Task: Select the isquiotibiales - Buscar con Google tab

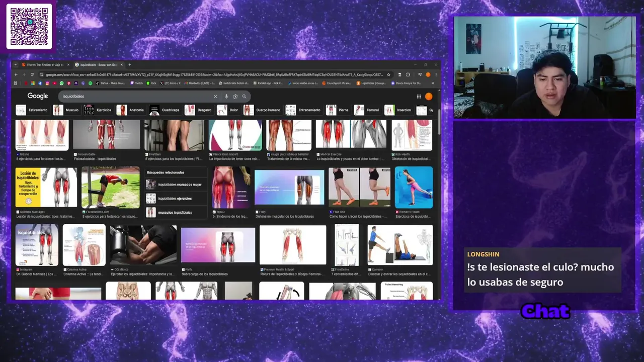Action: [99, 64]
